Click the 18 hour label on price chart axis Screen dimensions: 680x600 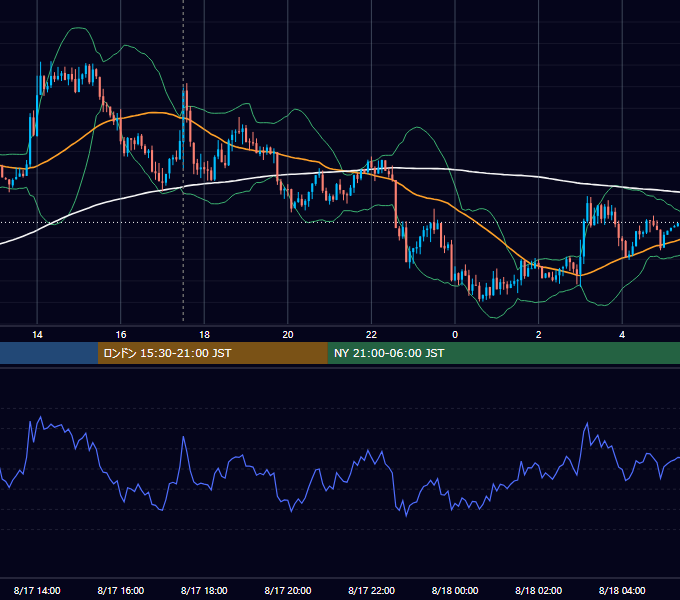point(204,335)
